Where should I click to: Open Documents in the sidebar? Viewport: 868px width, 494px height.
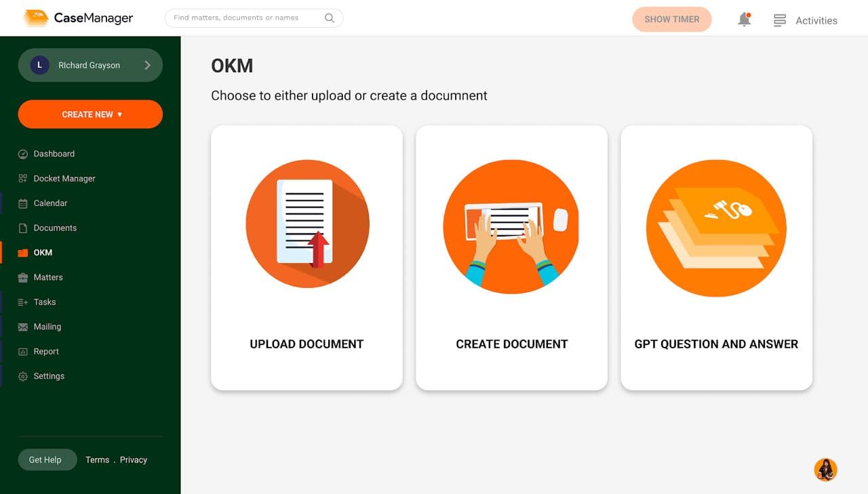(x=55, y=228)
